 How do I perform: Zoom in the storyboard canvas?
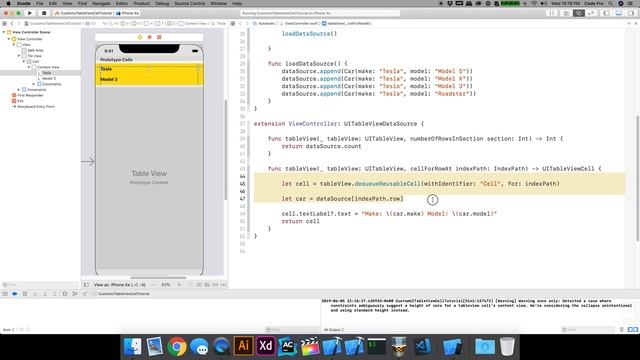click(x=179, y=285)
